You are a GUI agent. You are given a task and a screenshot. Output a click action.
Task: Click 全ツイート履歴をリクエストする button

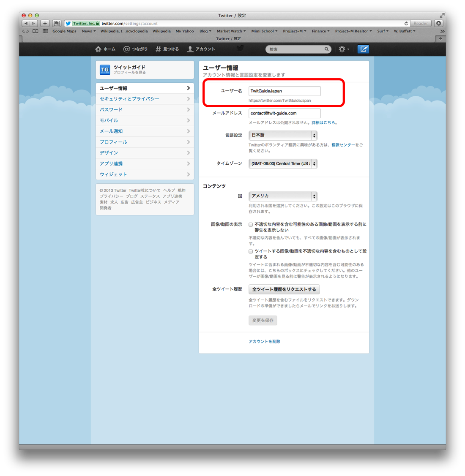pos(284,289)
